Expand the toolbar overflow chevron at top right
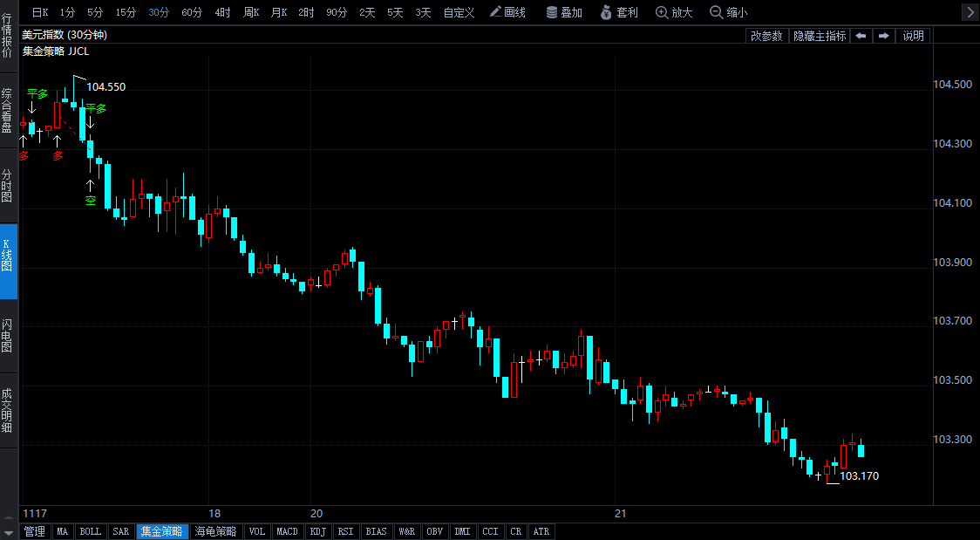This screenshot has width=980, height=540. [970, 11]
